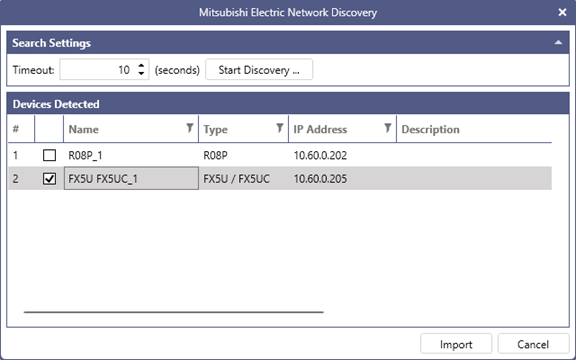Screen dimensions: 576x360
Task: Open the IP Address column filter icon
Action: (x=388, y=128)
